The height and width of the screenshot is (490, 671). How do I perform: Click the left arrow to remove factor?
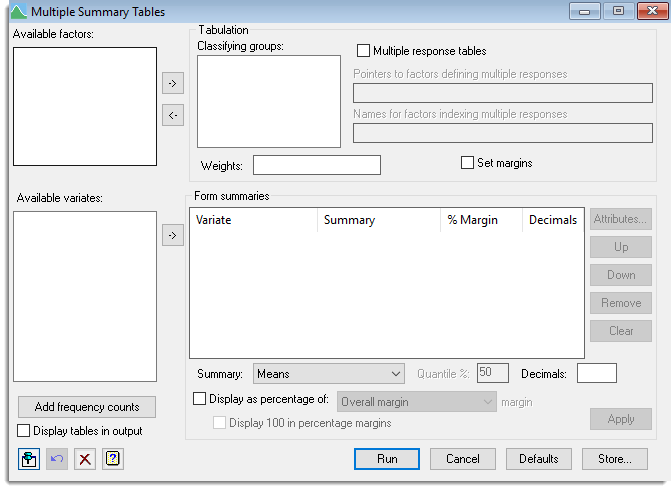coord(173,115)
